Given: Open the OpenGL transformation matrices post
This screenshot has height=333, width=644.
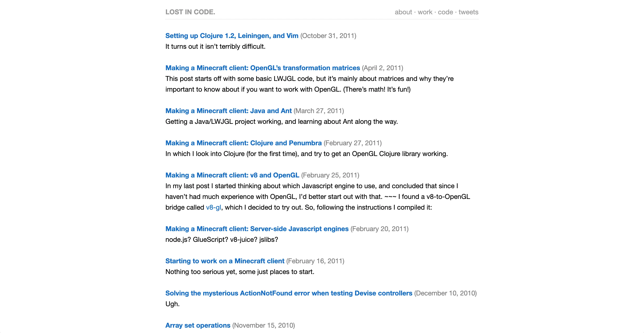Looking at the screenshot, I should tap(262, 68).
